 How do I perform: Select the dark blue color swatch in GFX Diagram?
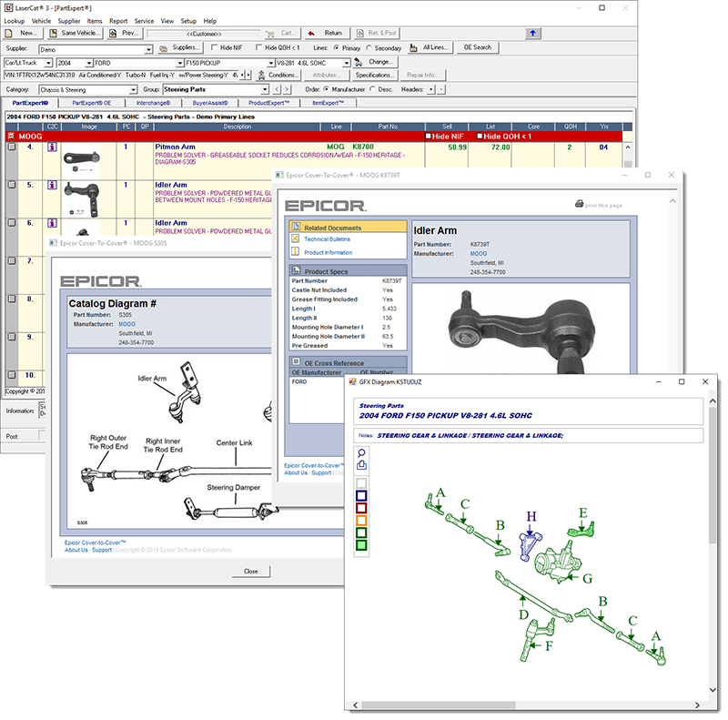tap(361, 496)
